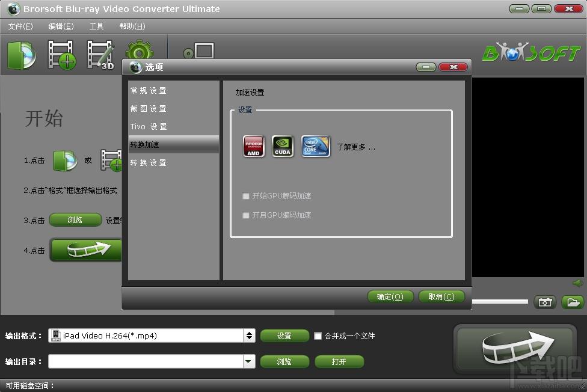Toggle 合并成一个文件 checkbox
The image size is (587, 392).
tap(318, 336)
